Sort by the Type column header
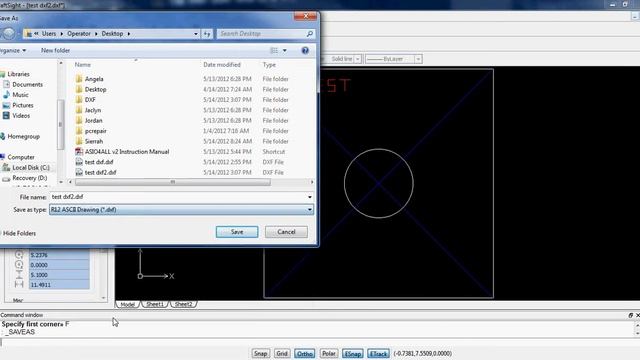 (269, 64)
